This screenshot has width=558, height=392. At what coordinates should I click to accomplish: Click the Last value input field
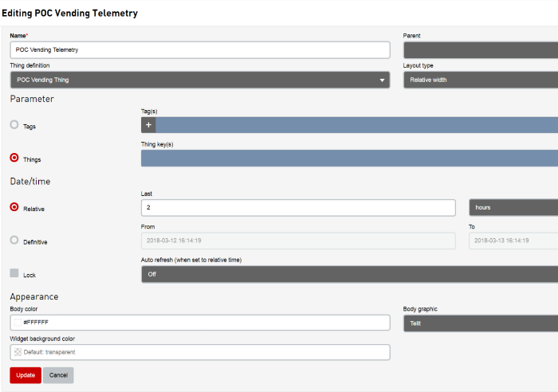tap(298, 207)
